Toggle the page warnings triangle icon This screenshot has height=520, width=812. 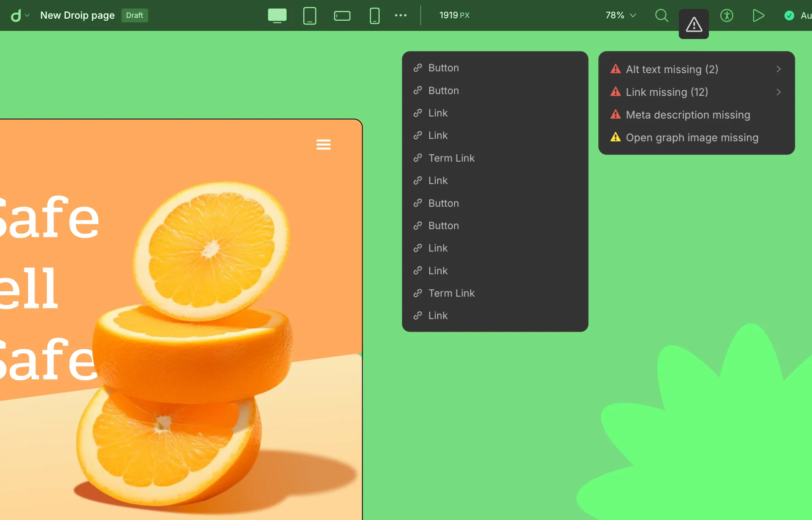pyautogui.click(x=693, y=24)
